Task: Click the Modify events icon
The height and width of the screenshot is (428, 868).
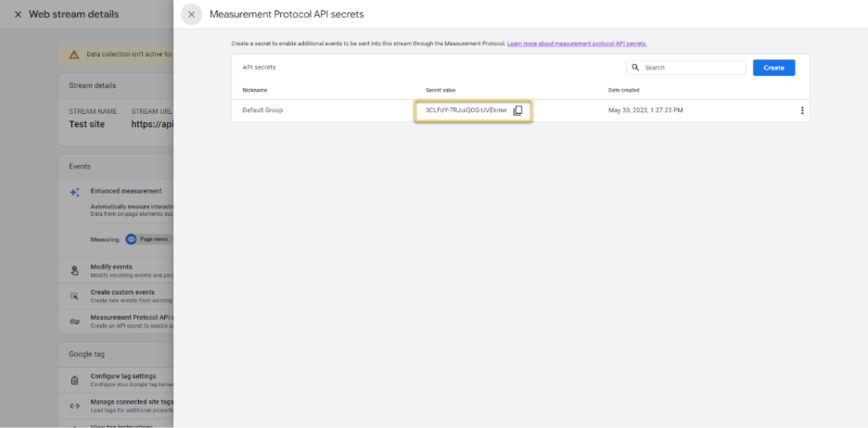Action: click(75, 271)
